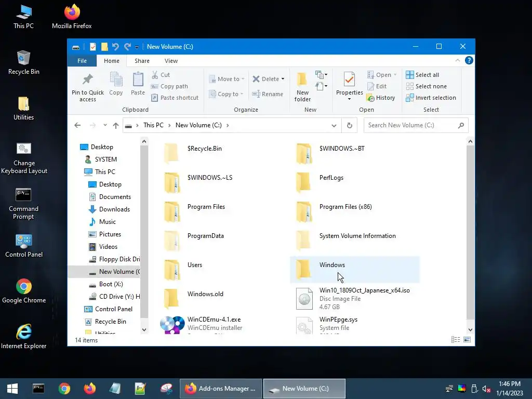Collapse the ribbon with chevron
This screenshot has height=399, width=532.
coord(457,60)
